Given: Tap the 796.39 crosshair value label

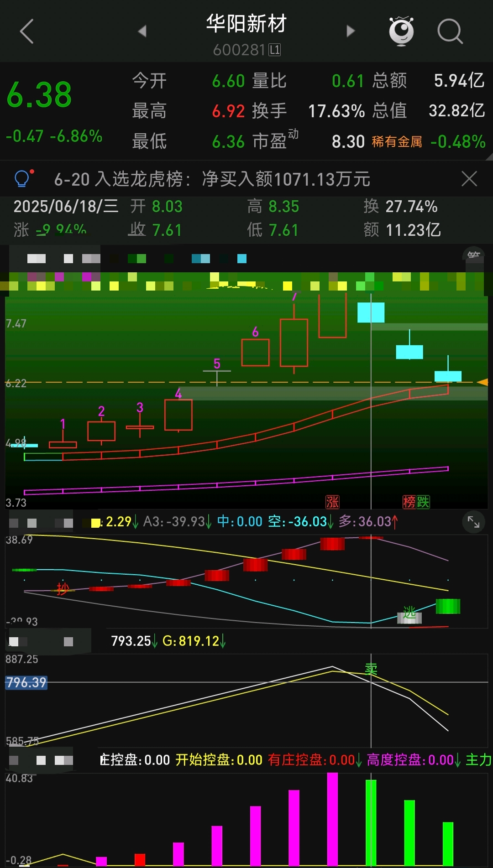Looking at the screenshot, I should [x=26, y=682].
